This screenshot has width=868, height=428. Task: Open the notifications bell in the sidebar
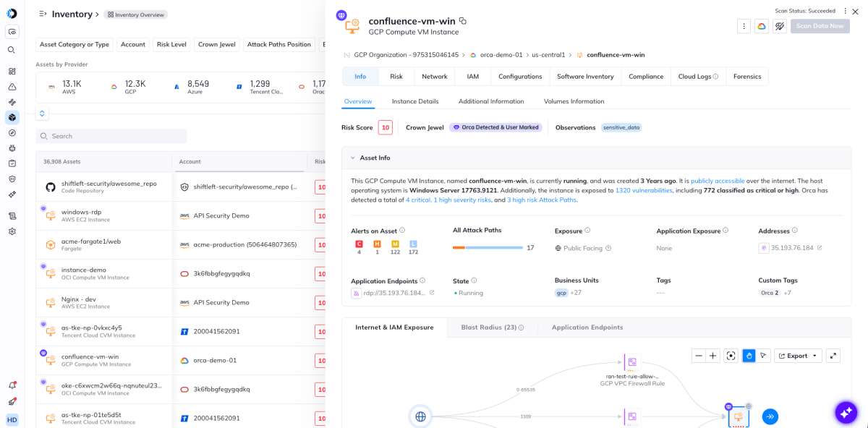coord(12,385)
